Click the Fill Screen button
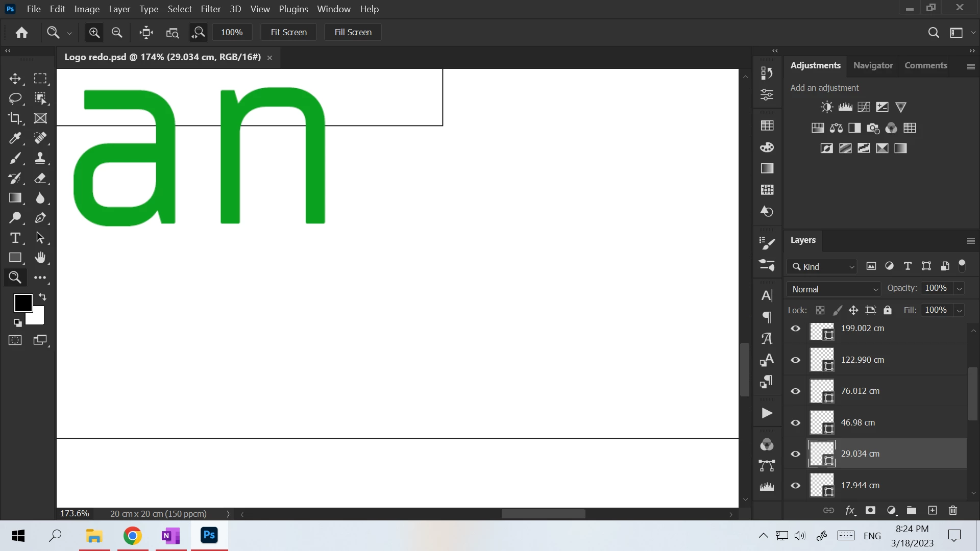 tap(353, 32)
